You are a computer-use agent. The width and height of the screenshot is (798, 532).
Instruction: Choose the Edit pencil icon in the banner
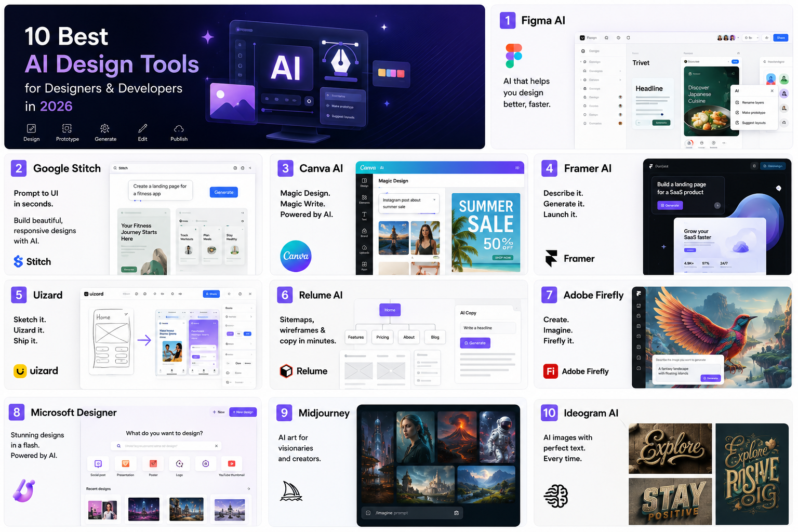[x=142, y=128]
